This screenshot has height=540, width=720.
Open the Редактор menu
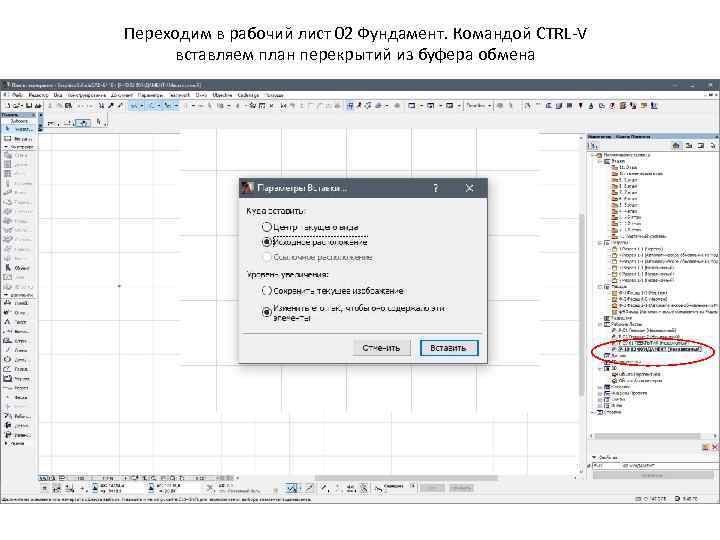[x=38, y=95]
